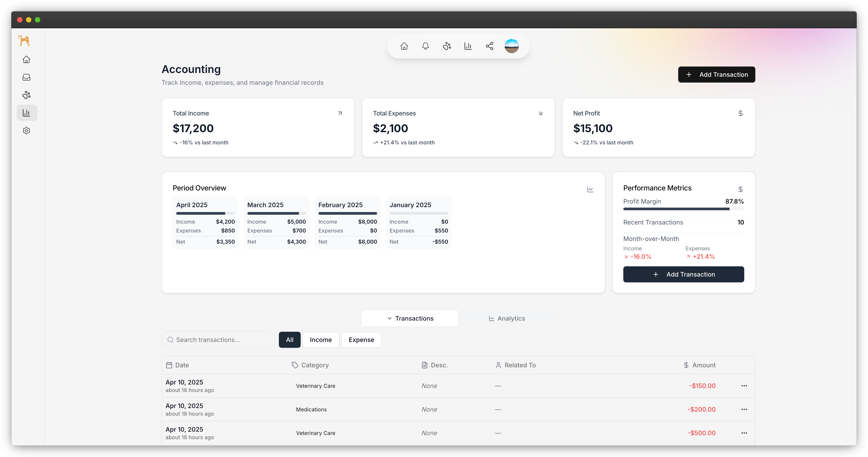Click the Period Overview chart icon

(590, 190)
